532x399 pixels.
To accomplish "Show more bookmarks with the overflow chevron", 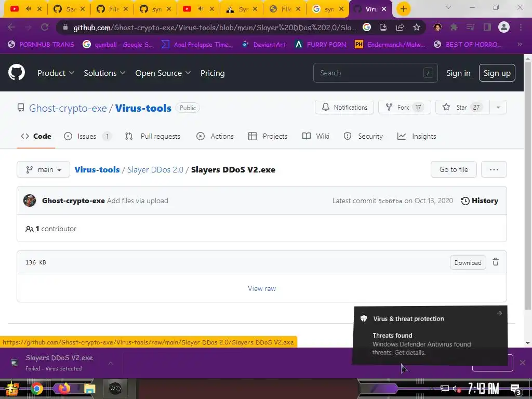I will (520, 44).
